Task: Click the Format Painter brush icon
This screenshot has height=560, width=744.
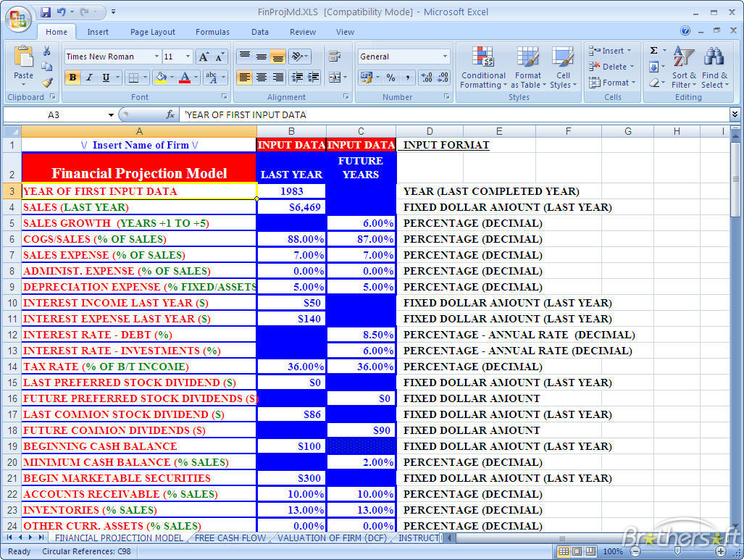Action: click(x=47, y=83)
